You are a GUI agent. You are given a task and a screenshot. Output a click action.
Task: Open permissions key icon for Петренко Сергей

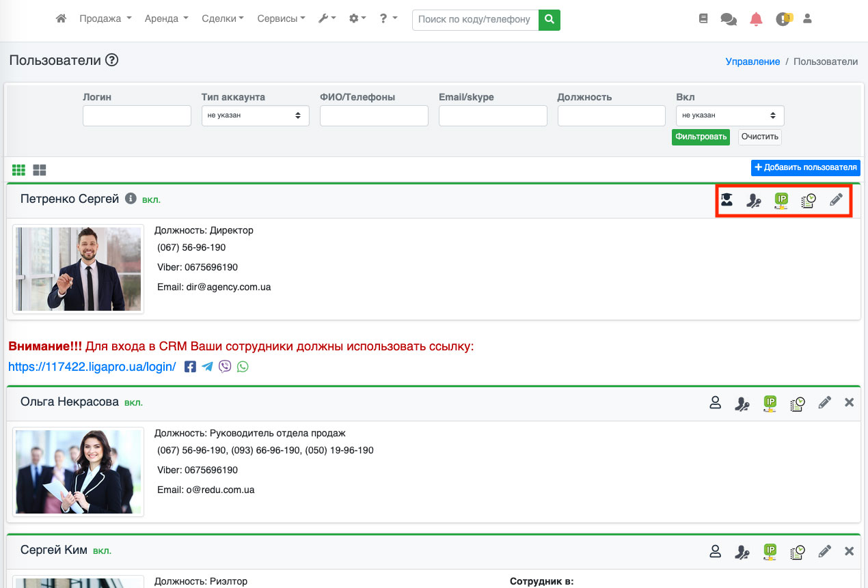(754, 201)
